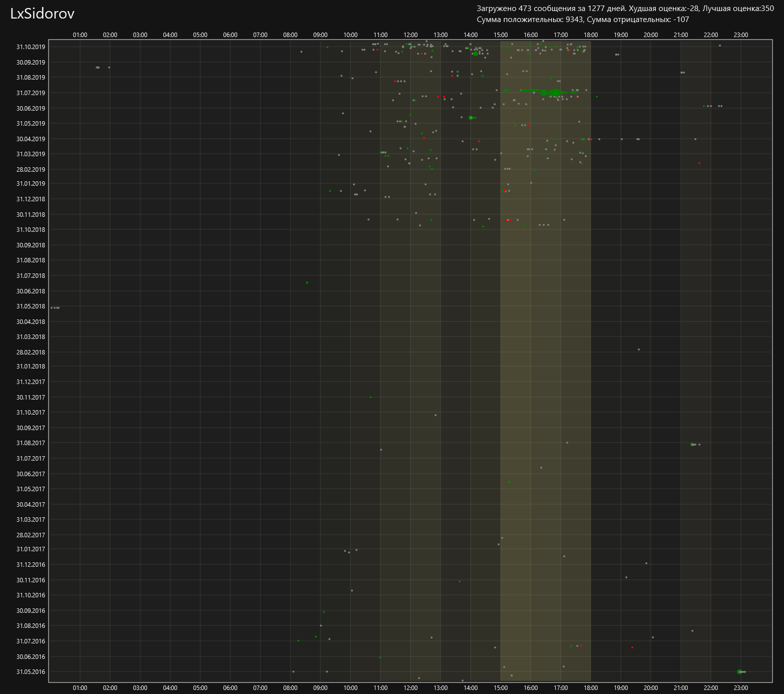Select the large green dot at 23:00 on 31.05.2016
784x694 pixels.
(x=739, y=672)
